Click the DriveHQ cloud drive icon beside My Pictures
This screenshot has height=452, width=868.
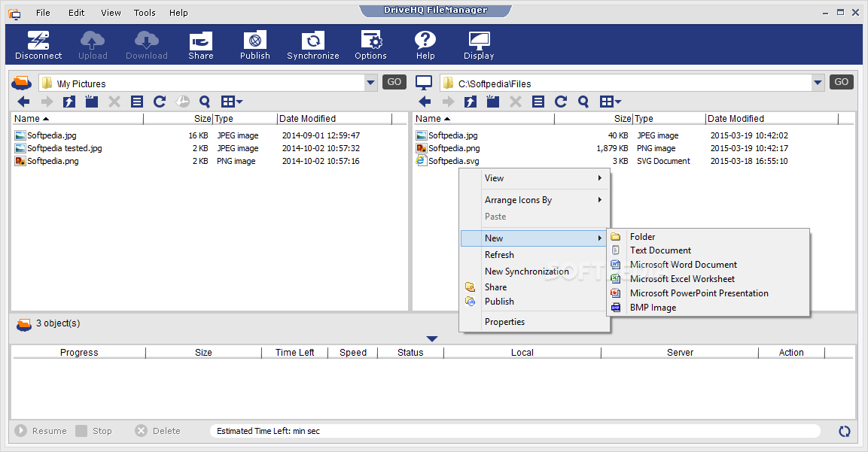click(x=22, y=83)
